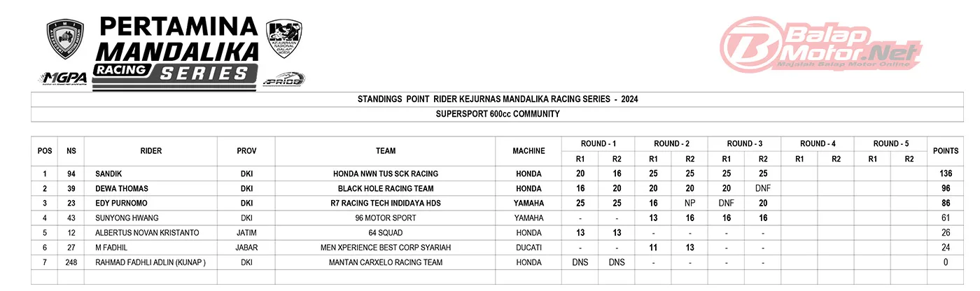Viewport: 980px width, 291px height.
Task: Click the MGPA logo
Action: (x=64, y=78)
